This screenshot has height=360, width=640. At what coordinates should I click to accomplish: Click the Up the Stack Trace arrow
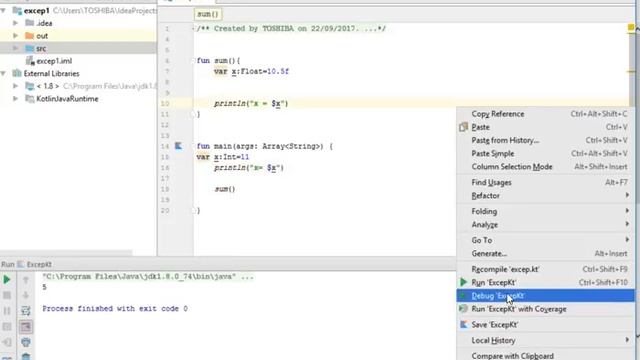pyautogui.click(x=25, y=280)
